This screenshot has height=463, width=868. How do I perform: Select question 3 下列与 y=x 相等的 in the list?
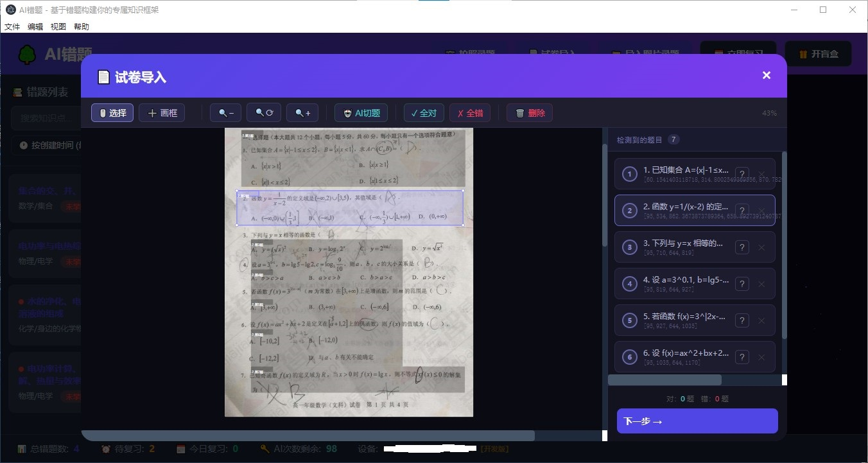click(x=695, y=247)
